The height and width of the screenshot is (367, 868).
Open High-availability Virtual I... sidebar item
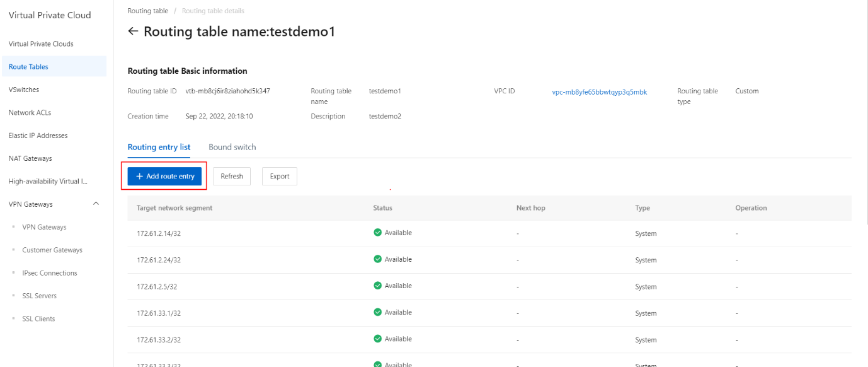tap(48, 182)
